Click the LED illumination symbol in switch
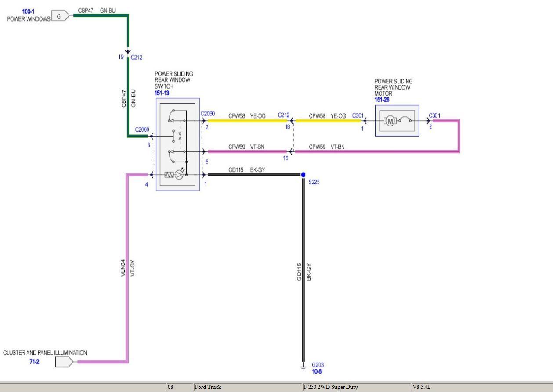Viewport: 553px width, 392px height. point(179,175)
